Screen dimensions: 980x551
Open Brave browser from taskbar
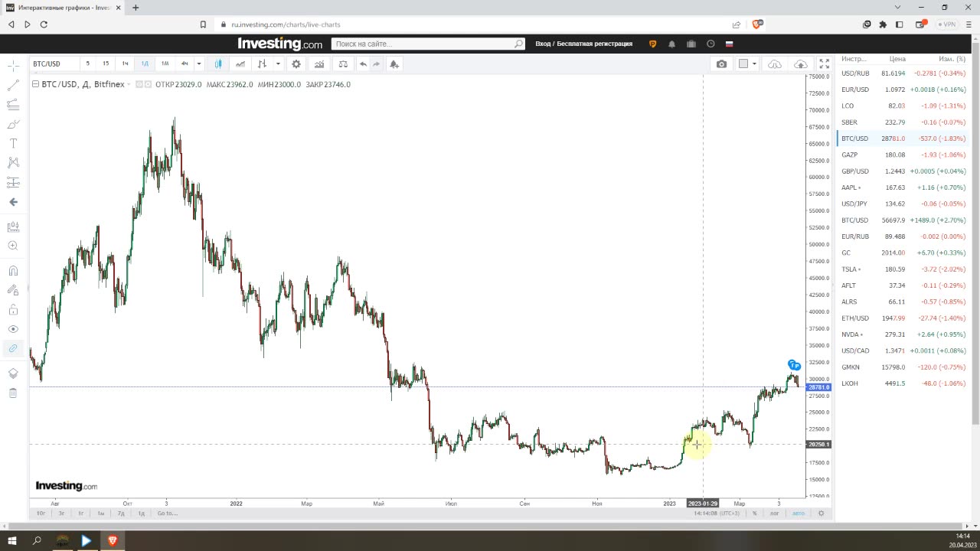pos(113,540)
